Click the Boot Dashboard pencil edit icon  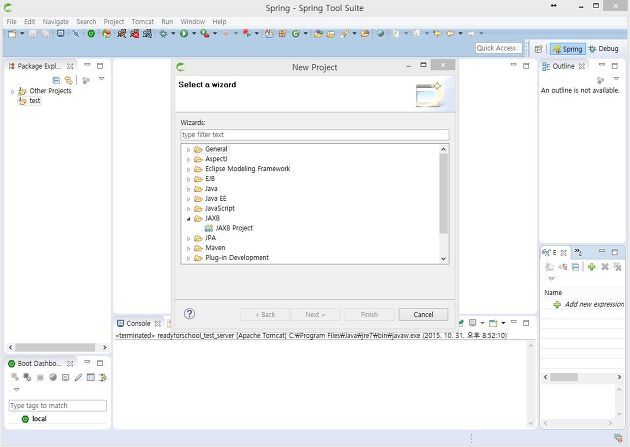(78, 377)
